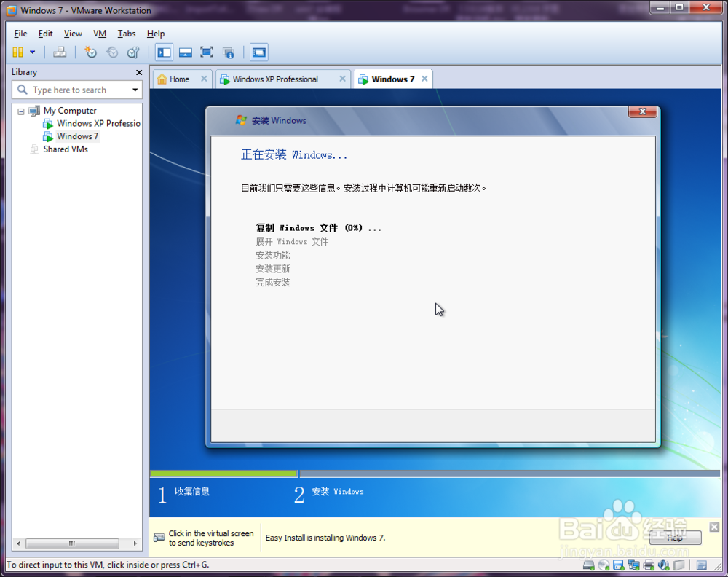Click the 安装更新 step text

click(x=272, y=269)
